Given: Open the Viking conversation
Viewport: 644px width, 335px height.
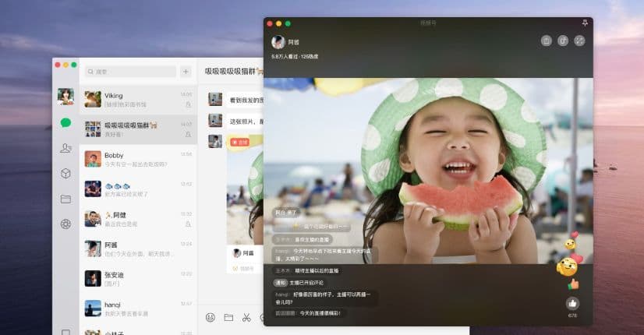Looking at the screenshot, I should click(x=138, y=99).
